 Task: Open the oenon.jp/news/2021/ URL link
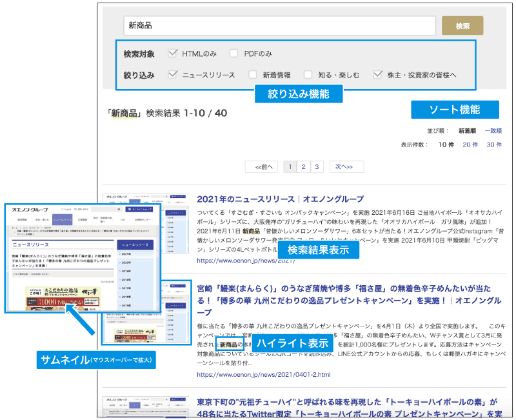246,261
